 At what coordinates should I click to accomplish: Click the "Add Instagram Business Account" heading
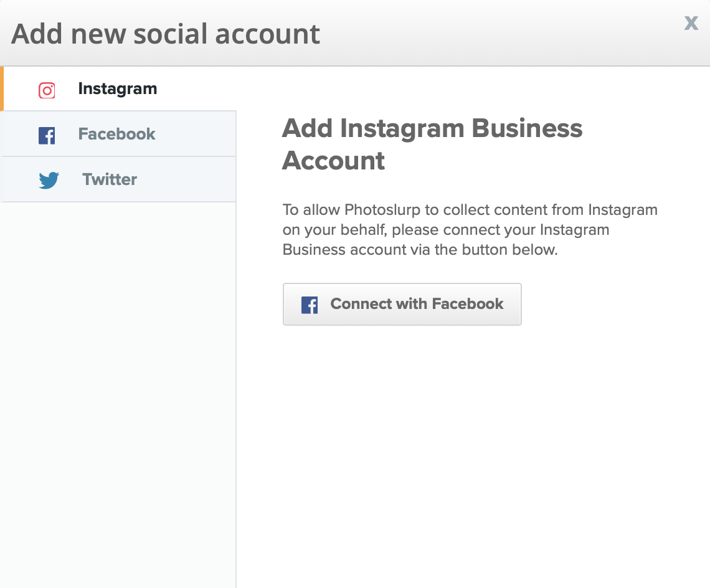tap(432, 129)
